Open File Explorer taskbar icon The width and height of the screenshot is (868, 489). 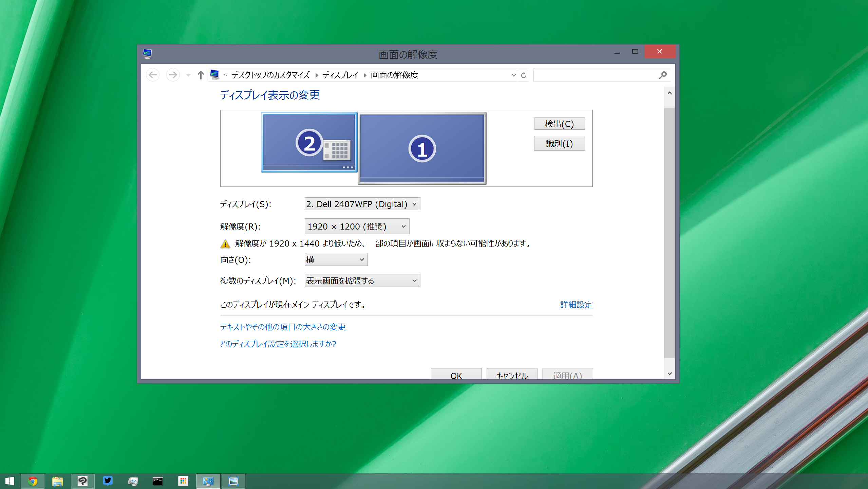[x=58, y=481]
